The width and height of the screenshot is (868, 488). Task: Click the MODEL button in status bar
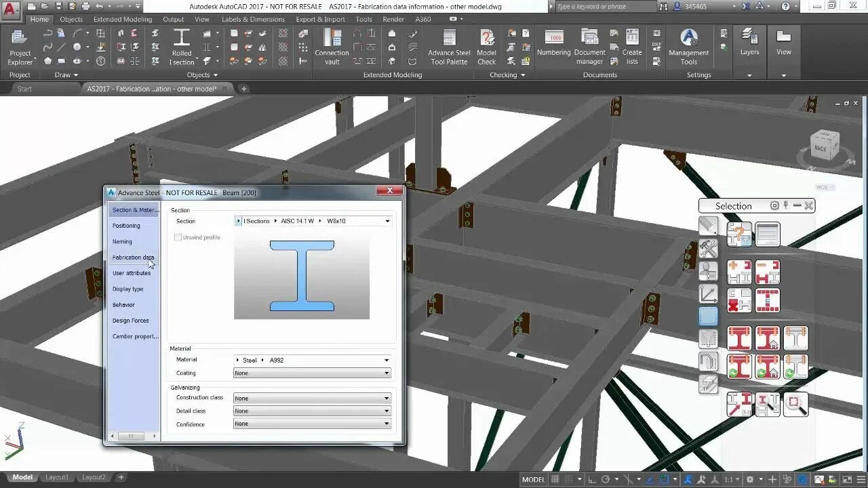533,479
